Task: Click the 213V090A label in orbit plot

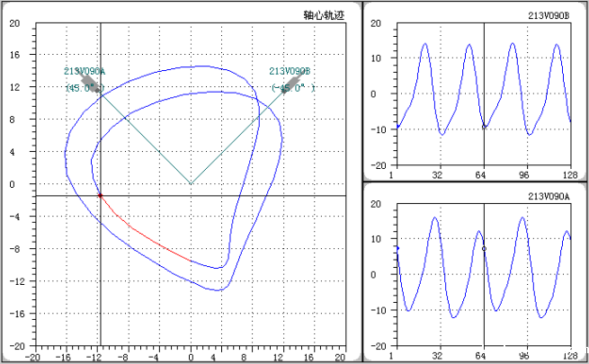Action: (x=85, y=71)
